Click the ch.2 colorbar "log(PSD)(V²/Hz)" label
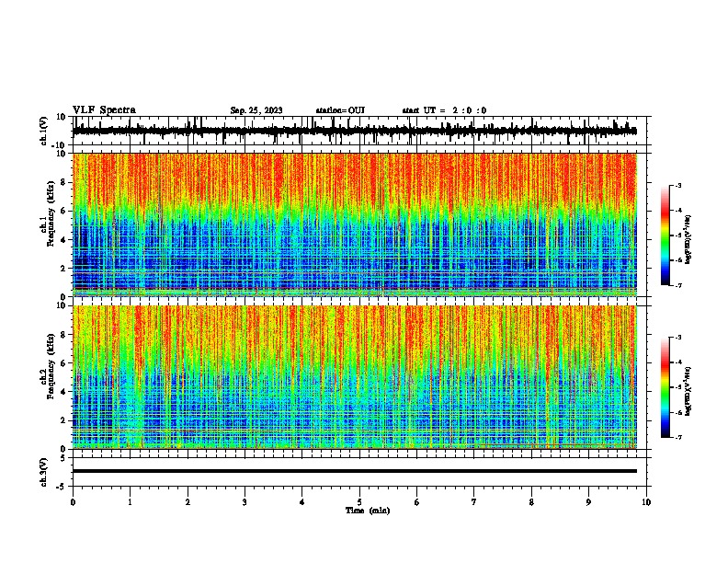This screenshot has height=563, width=728. pos(688,391)
